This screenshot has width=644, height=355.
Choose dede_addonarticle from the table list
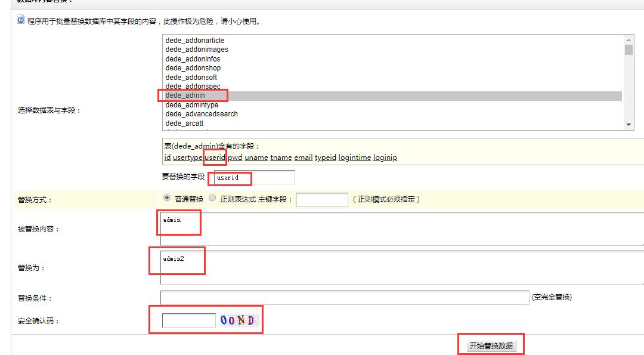(x=195, y=40)
